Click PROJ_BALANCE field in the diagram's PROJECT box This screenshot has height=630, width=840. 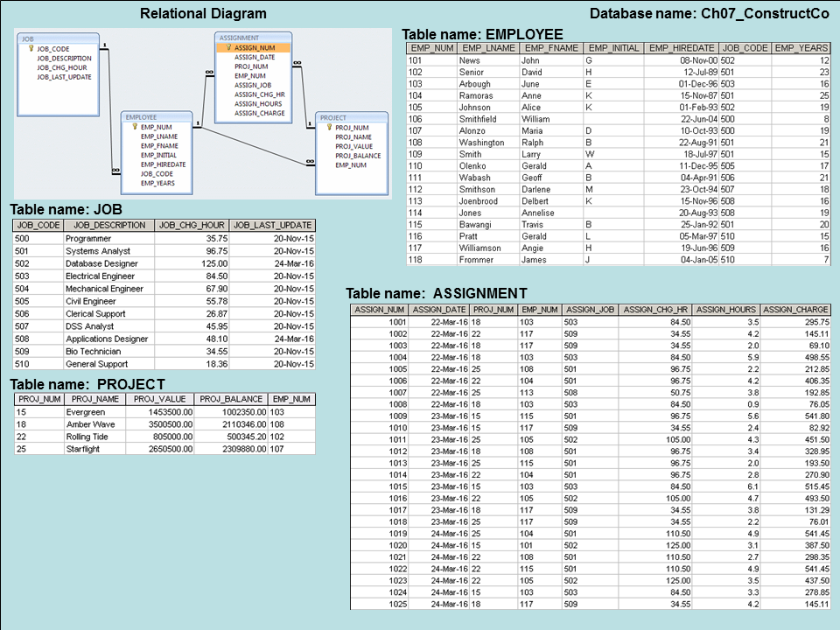358,156
